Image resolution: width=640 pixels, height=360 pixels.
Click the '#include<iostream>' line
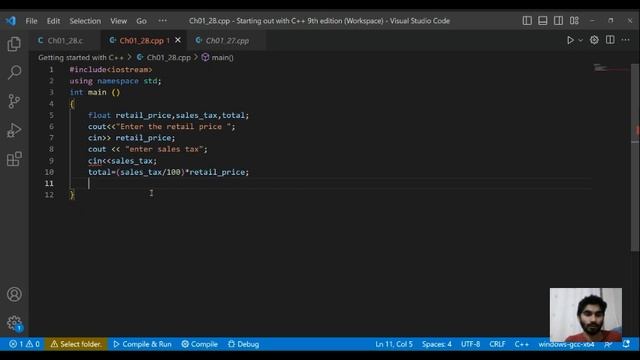click(111, 69)
